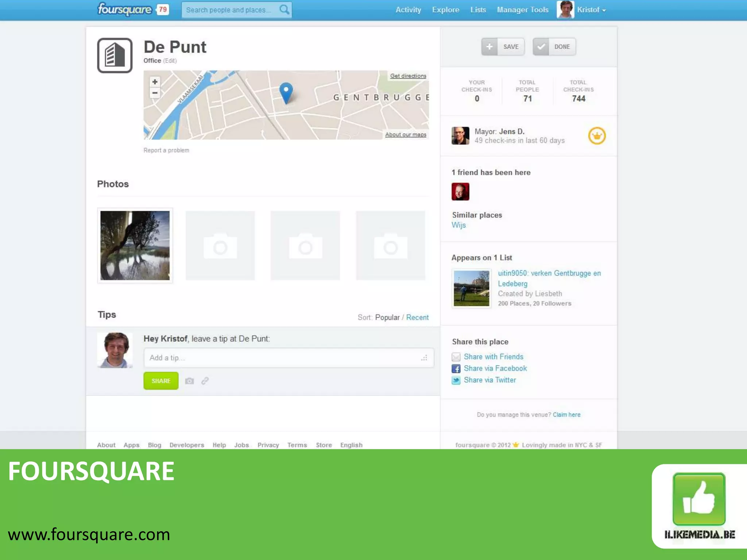Screen dimensions: 747x560
Task: Click the SAVE button
Action: click(503, 47)
